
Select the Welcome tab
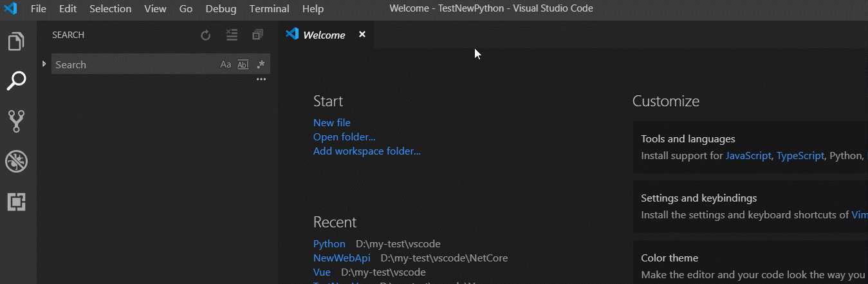click(x=324, y=35)
